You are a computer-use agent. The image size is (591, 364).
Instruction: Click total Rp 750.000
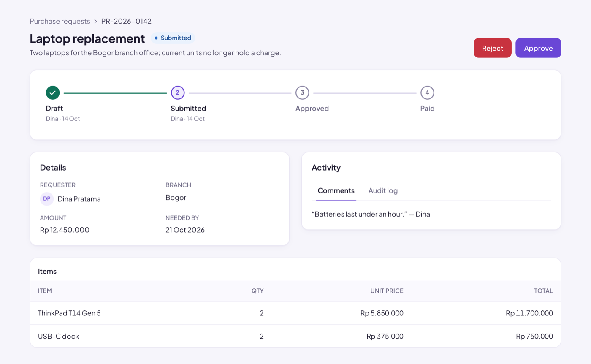pyautogui.click(x=534, y=337)
